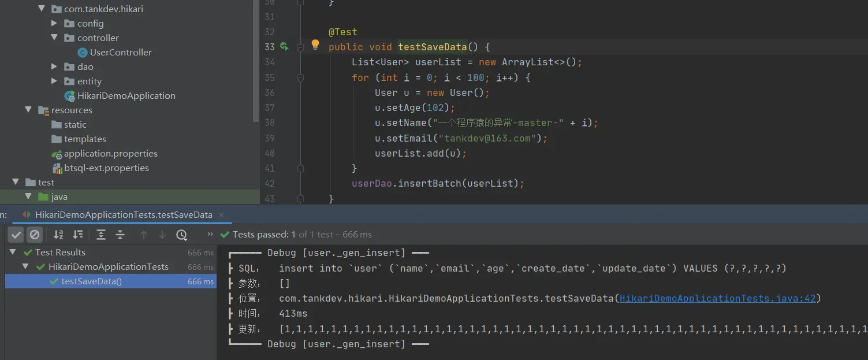
Task: Run testSaveData via gutter run icon
Action: (x=284, y=46)
